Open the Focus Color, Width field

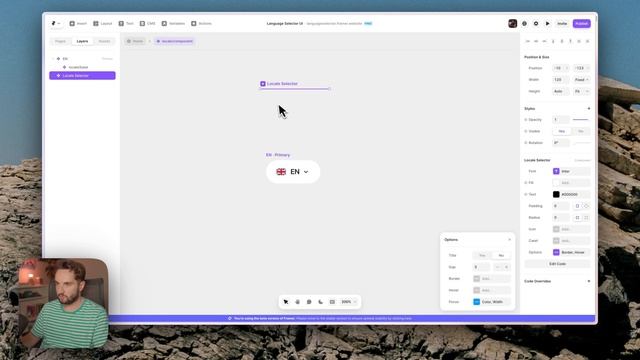492,302
